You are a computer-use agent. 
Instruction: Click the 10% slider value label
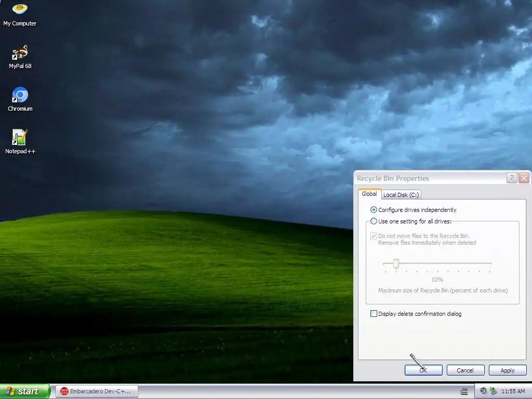(437, 280)
